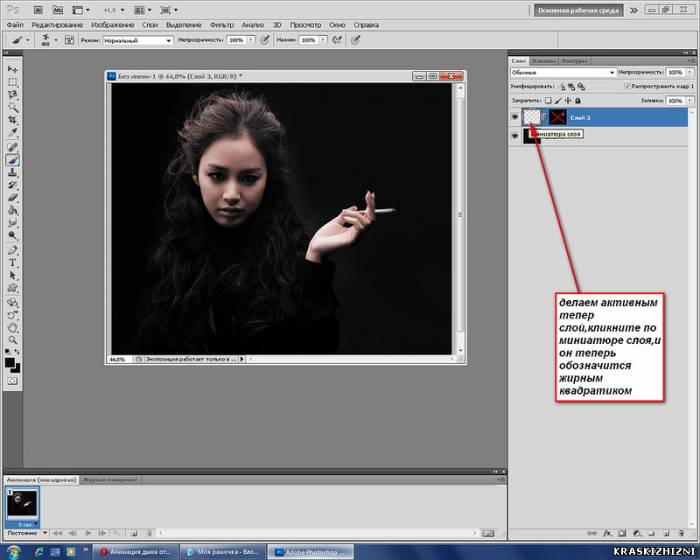The width and height of the screenshot is (700, 560).
Task: Toggle Распространить кадр 1 checkbox
Action: (x=628, y=86)
